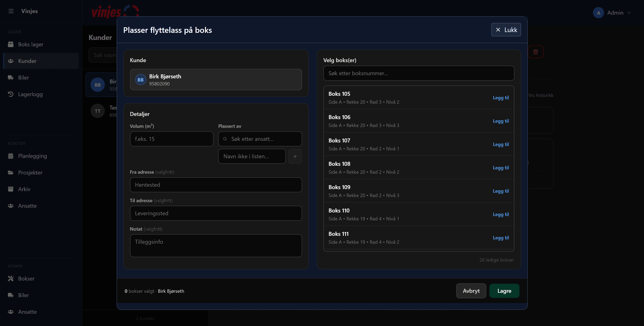Viewport: 644px width, 326px height.
Task: Click the Boks lager box icon
Action: tap(10, 44)
